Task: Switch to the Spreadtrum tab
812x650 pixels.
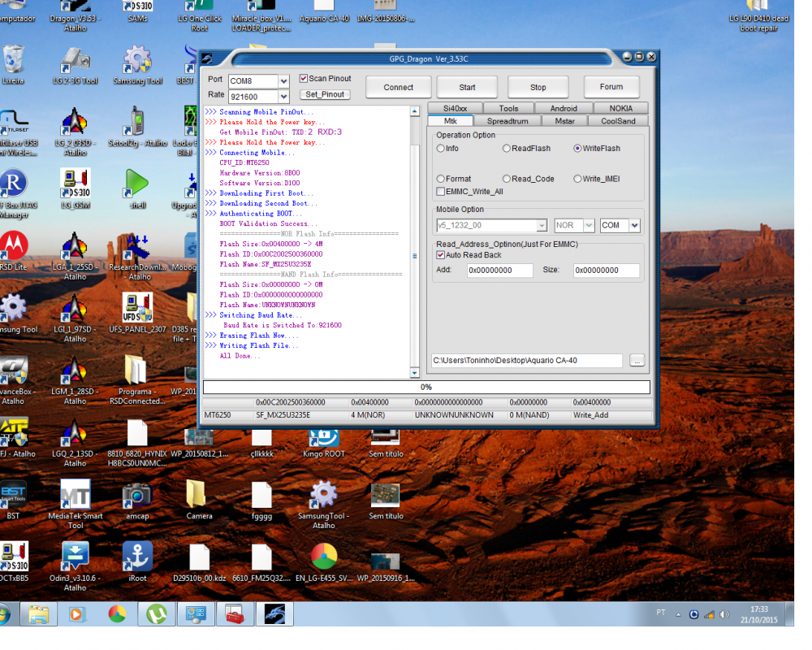Action: (508, 121)
